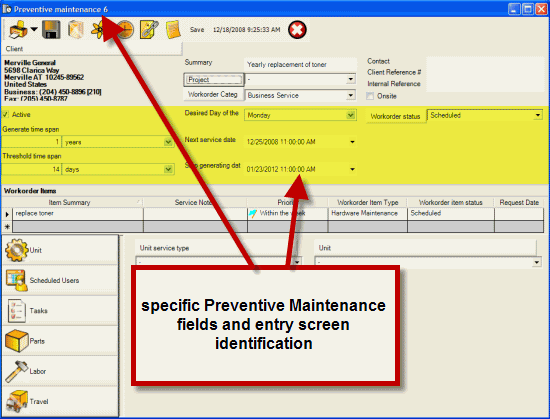Click the red X cancel icon
The height and width of the screenshot is (419, 550).
297,30
